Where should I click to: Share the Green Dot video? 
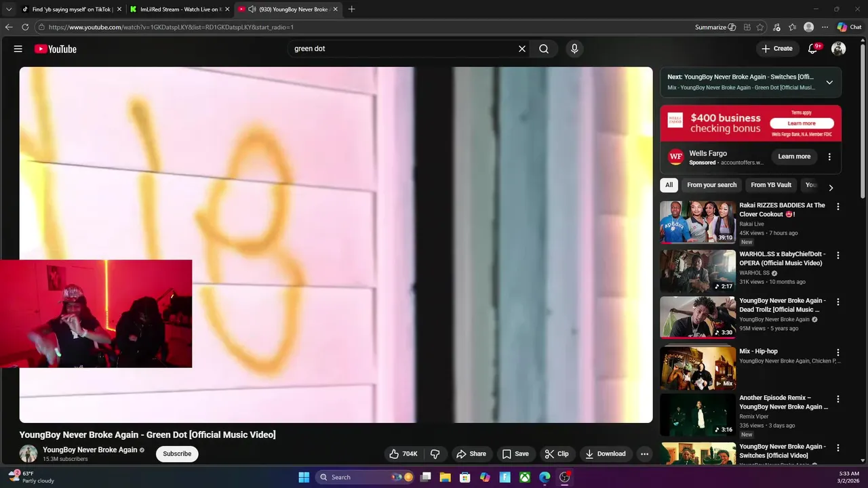471,454
